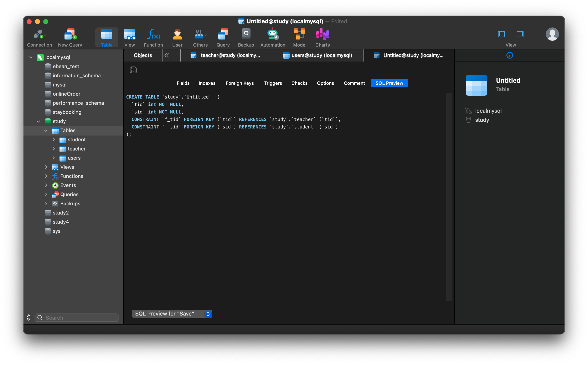Open the Triggers tab

click(273, 83)
